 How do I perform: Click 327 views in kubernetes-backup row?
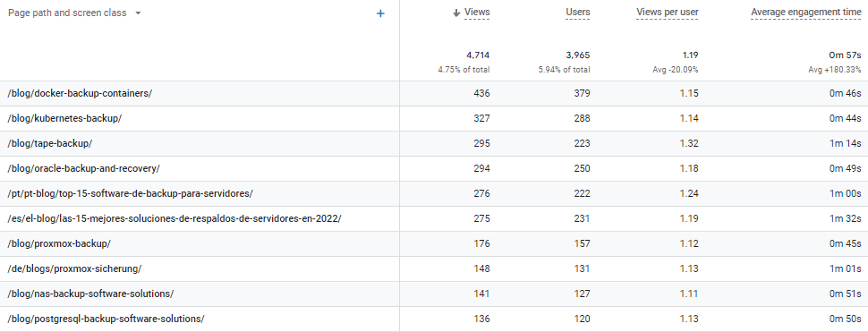tap(482, 118)
